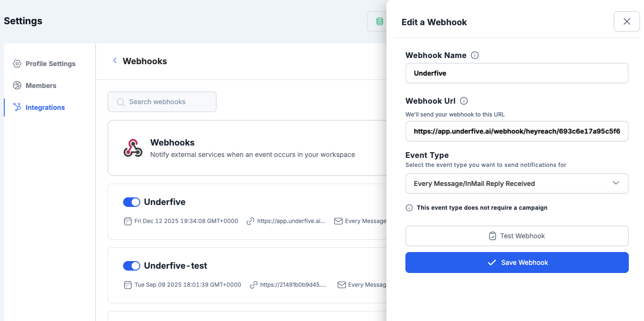Image resolution: width=644 pixels, height=321 pixels.
Task: Disable the Underfive webhook toggle
Action: [x=131, y=202]
